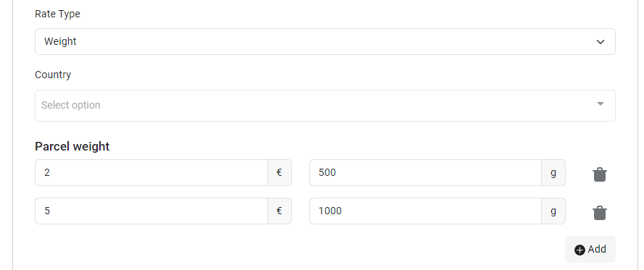
Task: Focus the weight field containing 1000
Action: 425,211
